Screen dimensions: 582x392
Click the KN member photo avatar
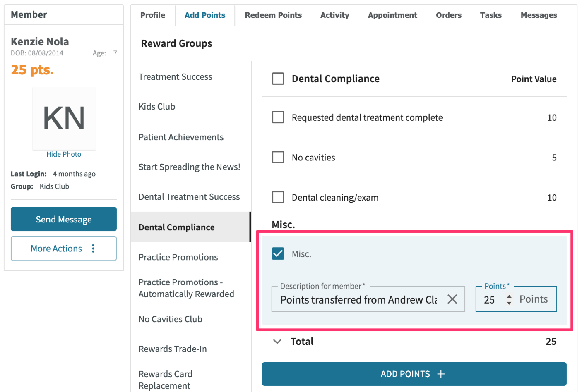pyautogui.click(x=64, y=118)
